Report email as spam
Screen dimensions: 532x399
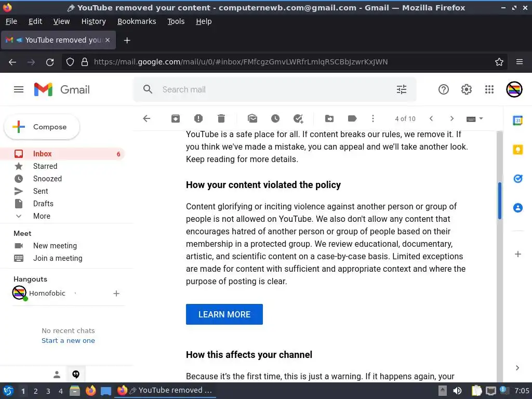pyautogui.click(x=198, y=118)
